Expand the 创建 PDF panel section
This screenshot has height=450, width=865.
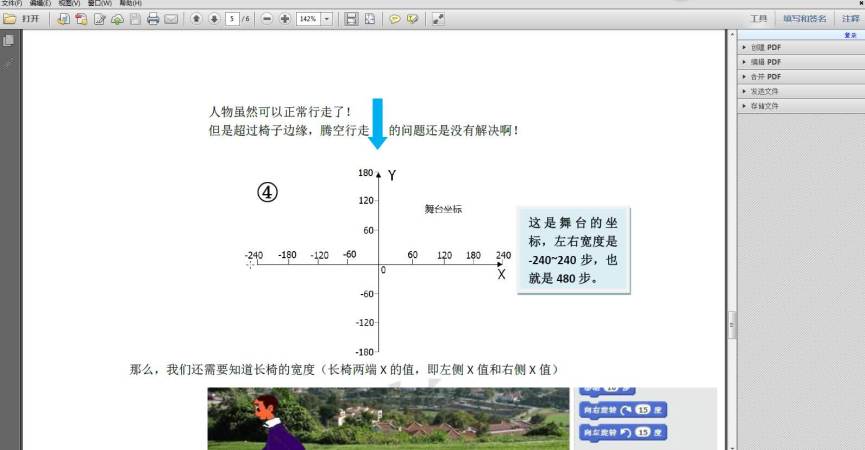pos(801,47)
